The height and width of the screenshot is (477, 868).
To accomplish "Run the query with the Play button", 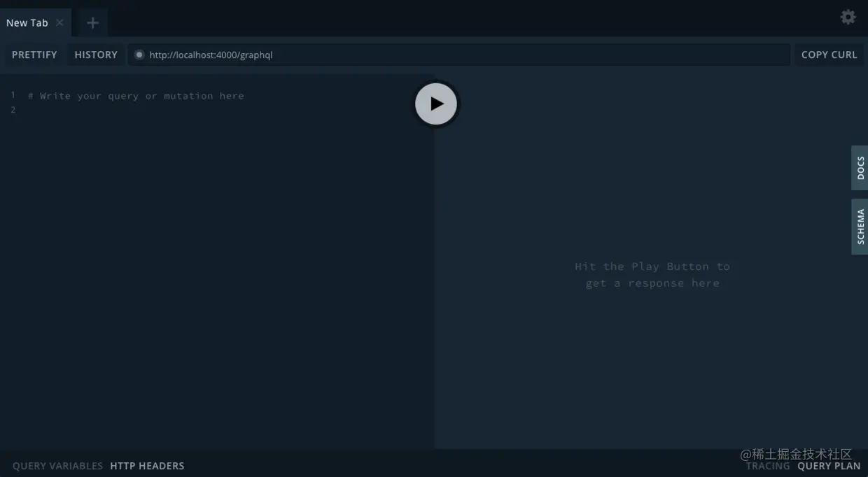I will 436,104.
